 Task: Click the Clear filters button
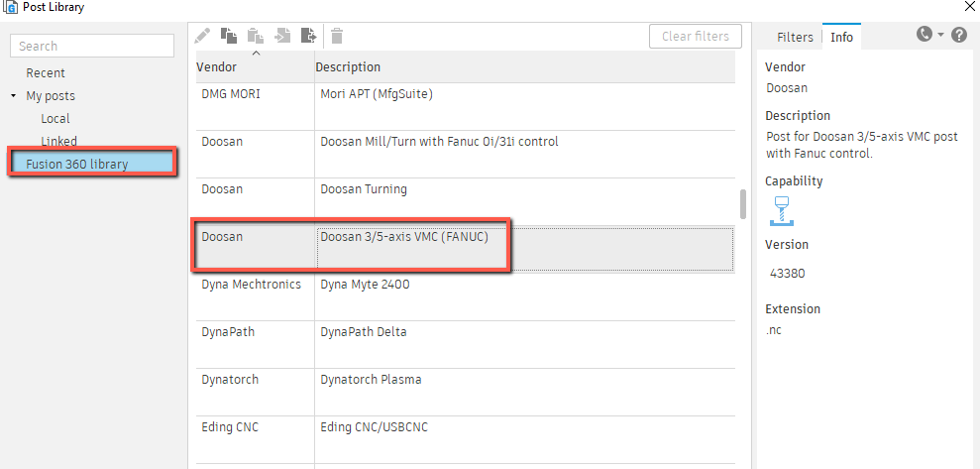(x=696, y=37)
